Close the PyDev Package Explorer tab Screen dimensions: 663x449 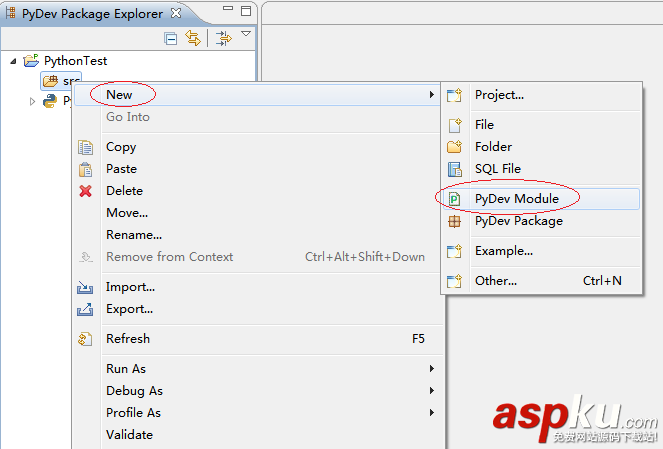click(176, 13)
